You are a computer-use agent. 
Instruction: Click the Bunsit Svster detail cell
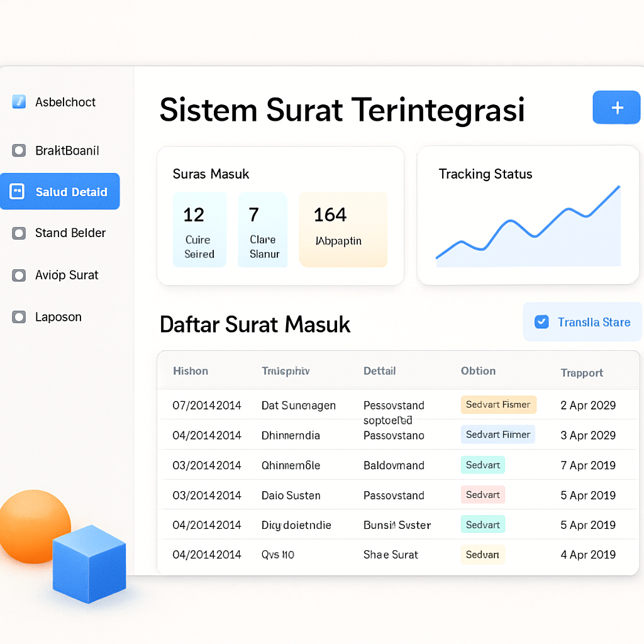(397, 525)
